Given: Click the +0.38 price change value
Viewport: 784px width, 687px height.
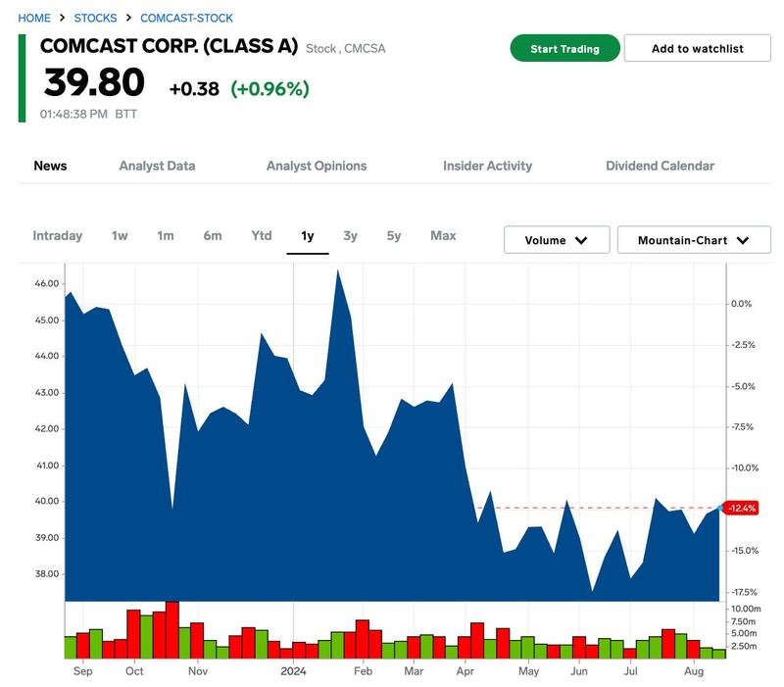Looking at the screenshot, I should point(194,89).
